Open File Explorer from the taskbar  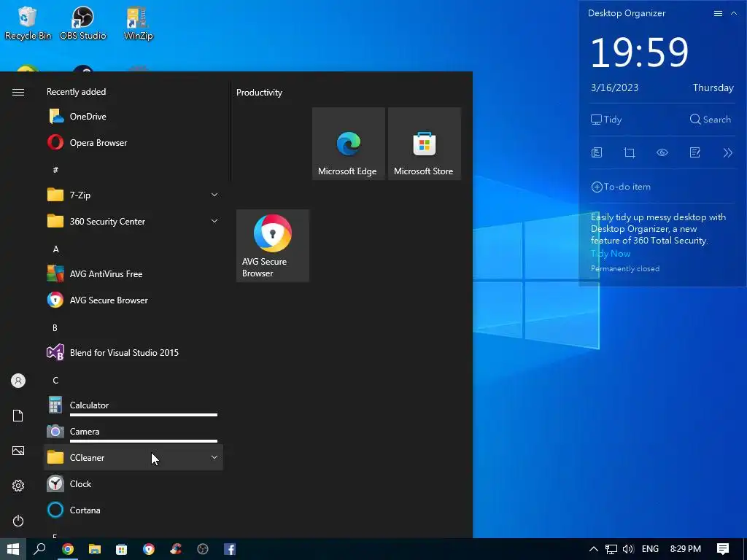pos(95,549)
